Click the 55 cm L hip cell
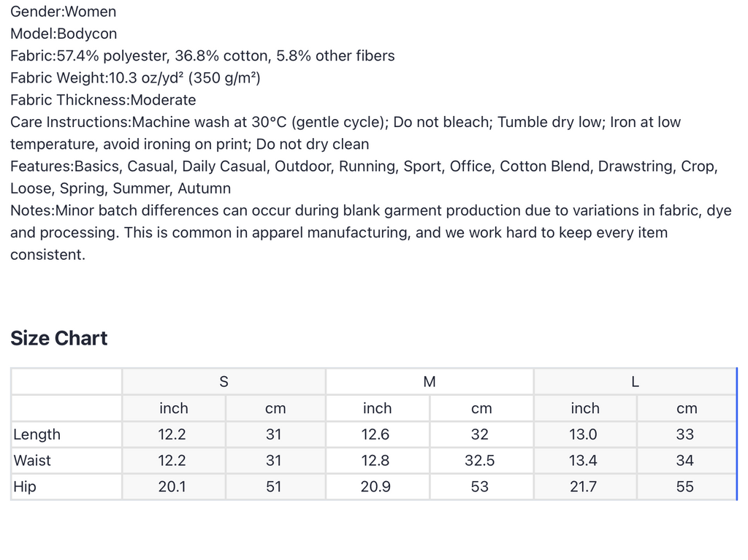 pyautogui.click(x=687, y=487)
